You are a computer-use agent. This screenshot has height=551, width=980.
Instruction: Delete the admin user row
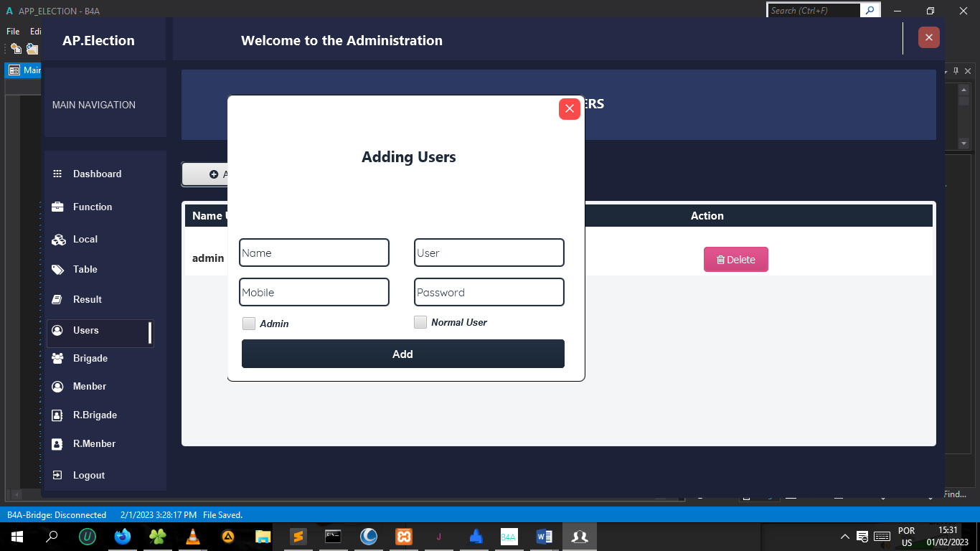(x=736, y=260)
